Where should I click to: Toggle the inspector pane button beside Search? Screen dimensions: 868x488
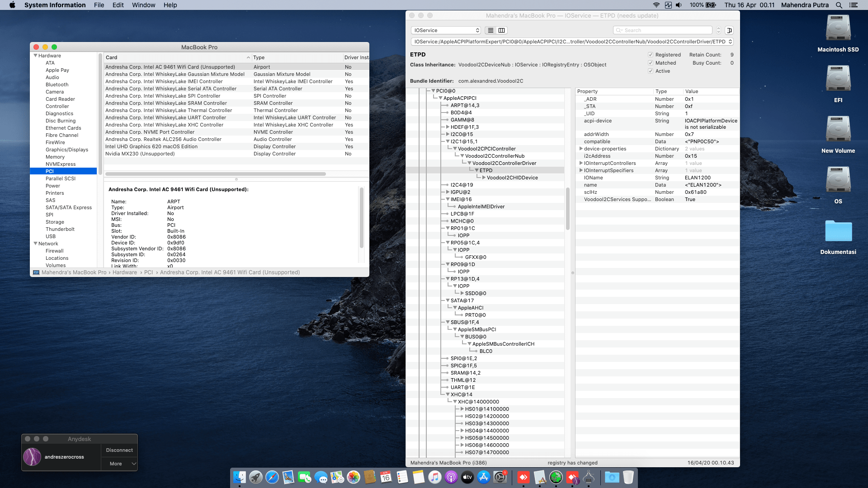729,30
